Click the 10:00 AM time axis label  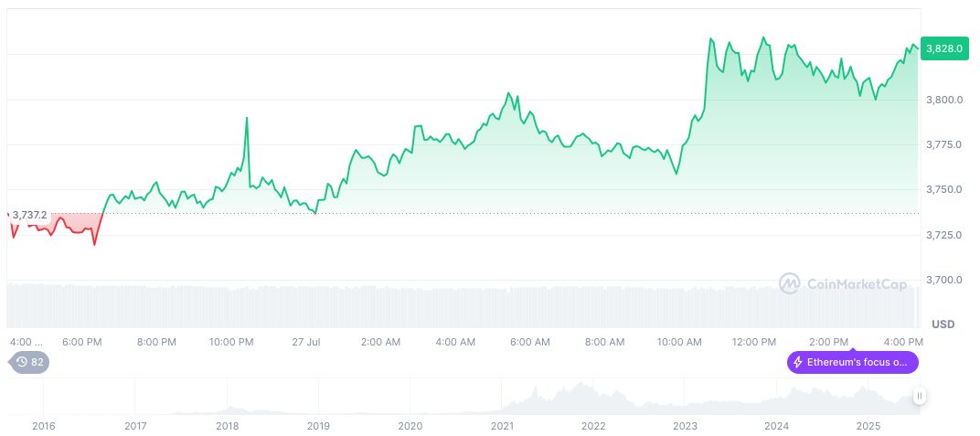(679, 342)
